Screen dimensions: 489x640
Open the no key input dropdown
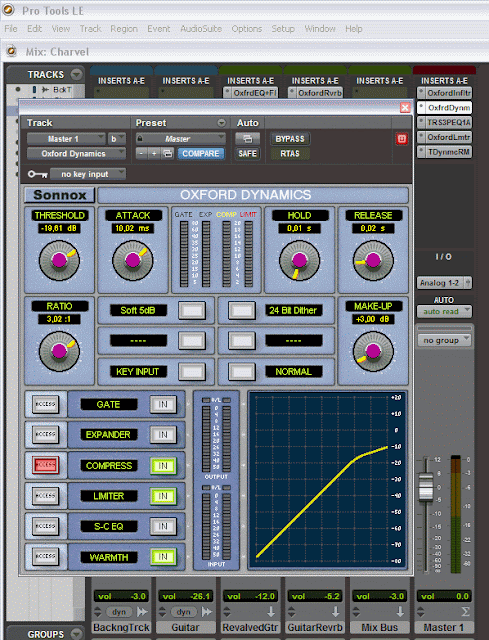[88, 174]
